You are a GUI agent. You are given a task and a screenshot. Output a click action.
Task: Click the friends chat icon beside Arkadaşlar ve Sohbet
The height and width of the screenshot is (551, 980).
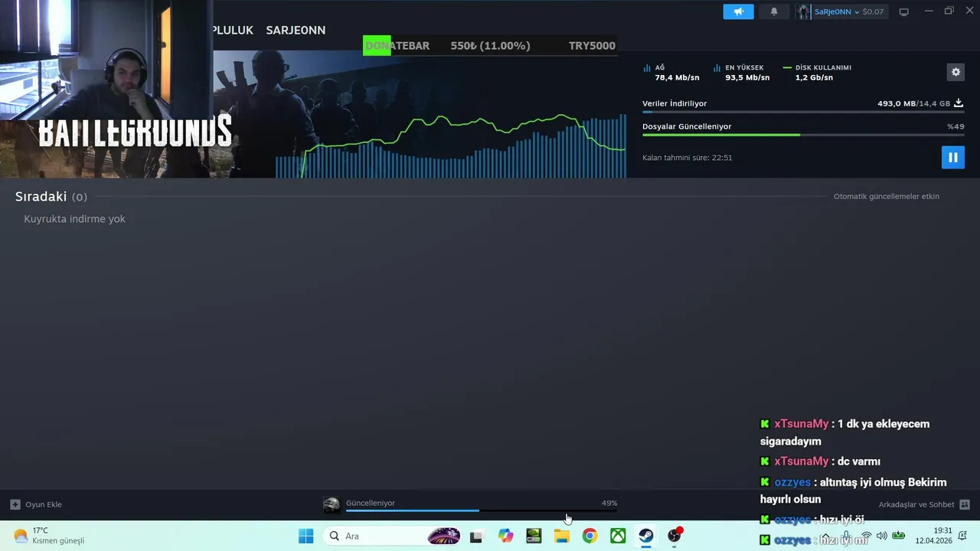click(x=965, y=504)
